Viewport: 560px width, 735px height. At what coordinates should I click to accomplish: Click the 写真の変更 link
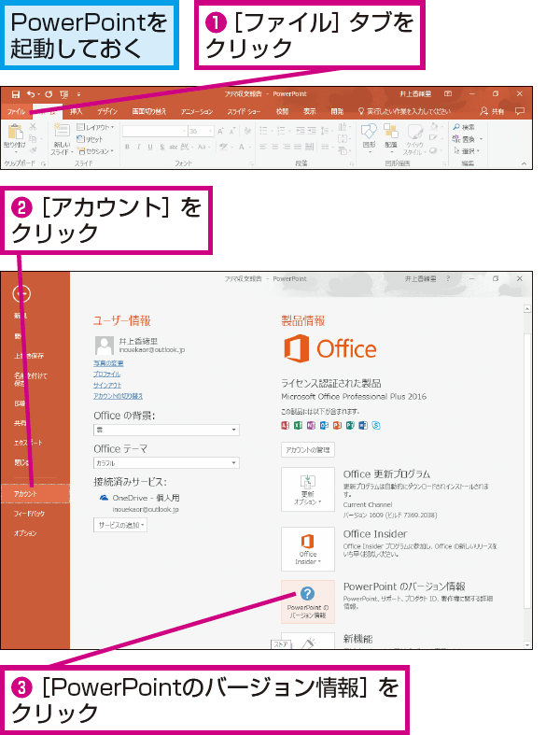(108, 363)
